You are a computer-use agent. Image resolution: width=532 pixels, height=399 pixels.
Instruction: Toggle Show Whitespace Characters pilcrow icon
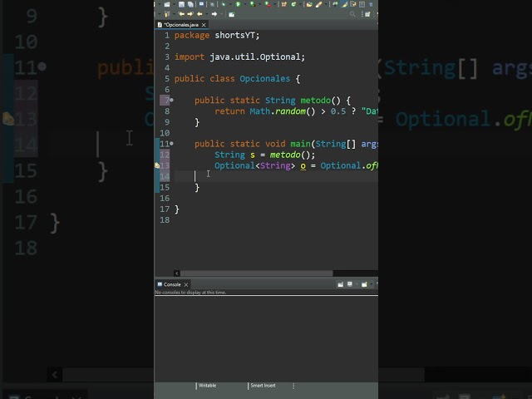(x=371, y=4)
